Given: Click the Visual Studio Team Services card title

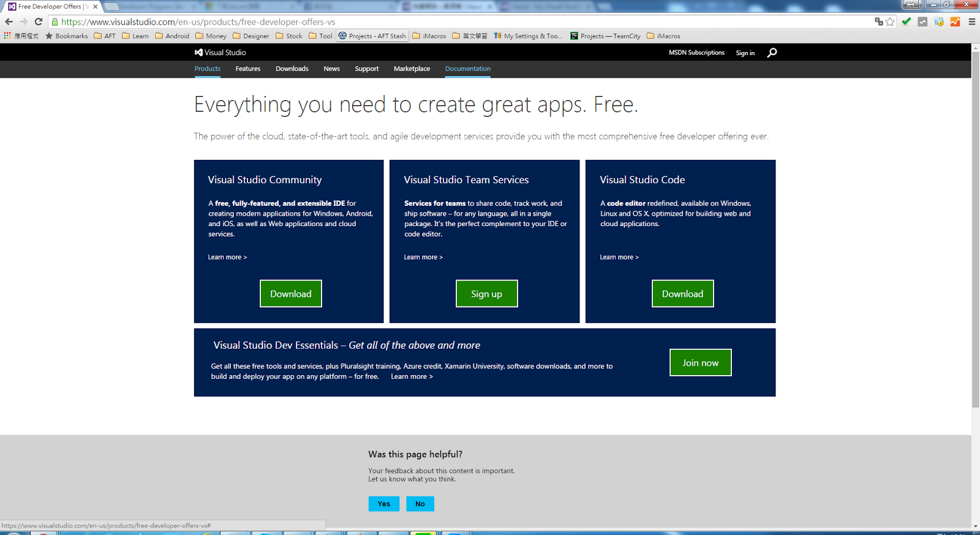Looking at the screenshot, I should pyautogui.click(x=466, y=180).
